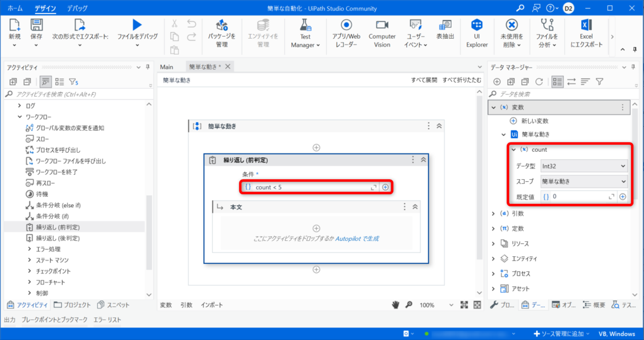Toggle activity search view mode button

coord(45,82)
